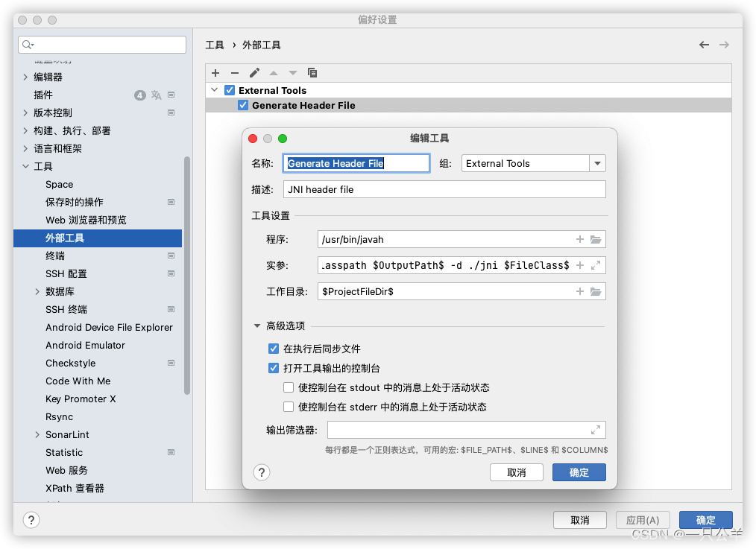Add a new external tool with the plus icon

(x=215, y=72)
